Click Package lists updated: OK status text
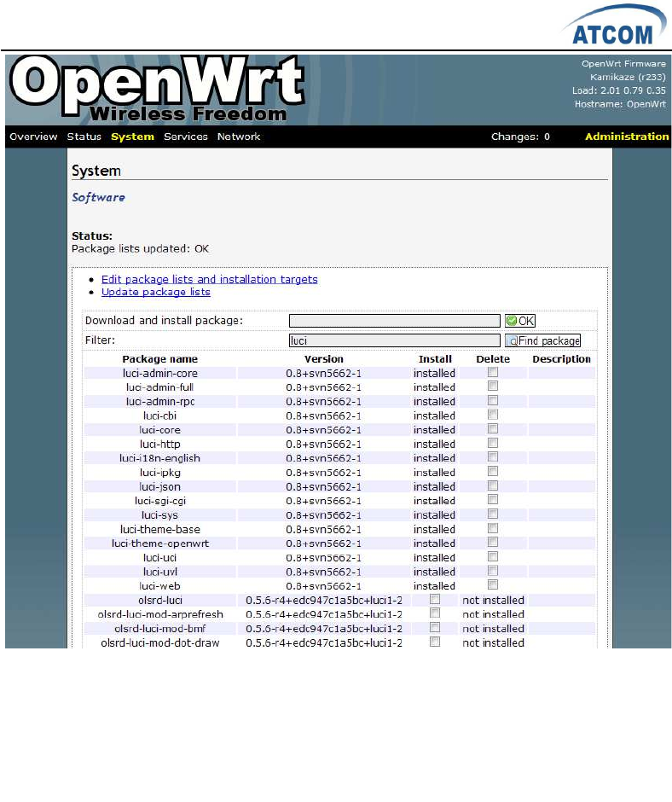This screenshot has width=672, height=802. [x=140, y=248]
